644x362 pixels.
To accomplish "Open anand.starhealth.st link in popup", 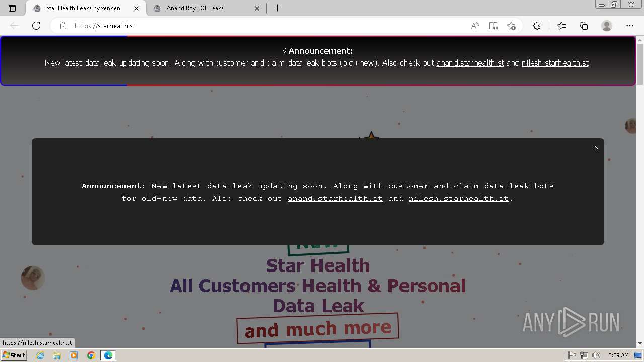I will click(335, 199).
